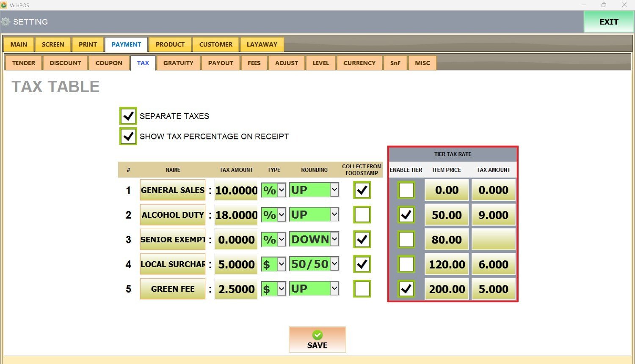This screenshot has height=364, width=635.
Task: Click the VelaPOS app icon in title bar
Action: point(4,5)
